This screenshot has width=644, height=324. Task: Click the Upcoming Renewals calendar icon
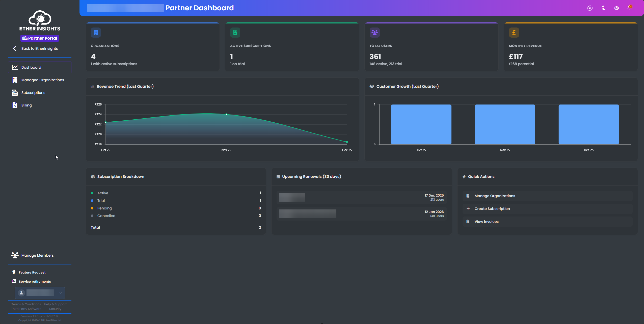[278, 177]
